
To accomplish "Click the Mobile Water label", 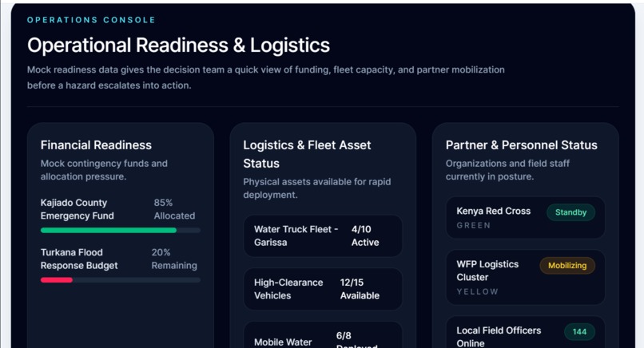I will pos(283,342).
